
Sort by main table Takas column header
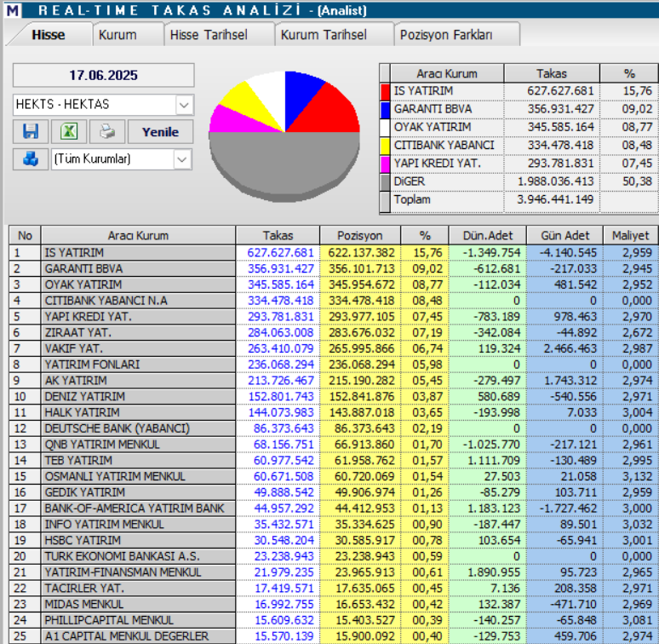coord(278,235)
